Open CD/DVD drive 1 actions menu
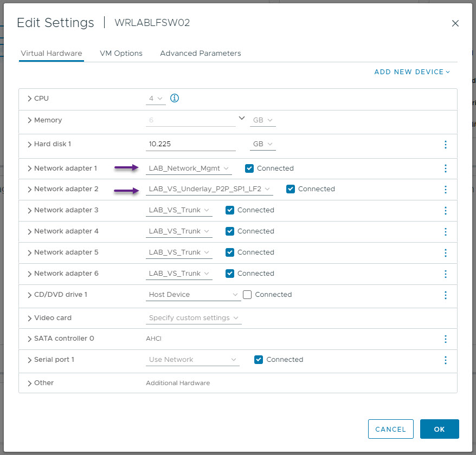The width and height of the screenshot is (476, 455). pyautogui.click(x=445, y=295)
